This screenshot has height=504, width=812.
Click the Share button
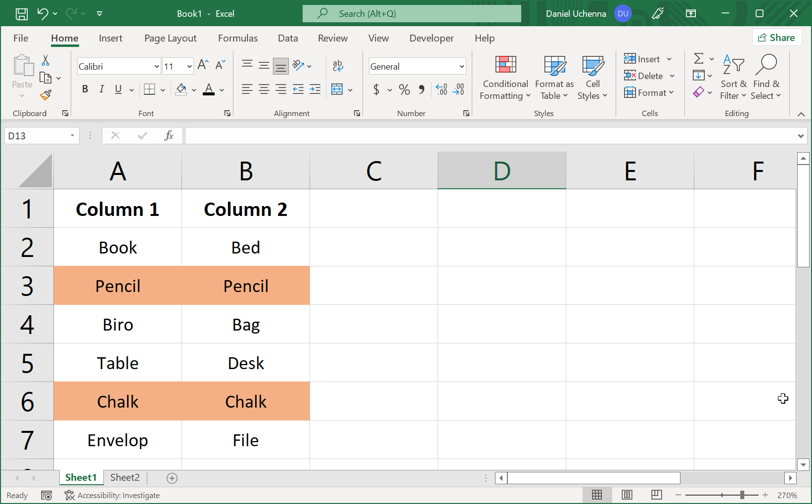pos(777,37)
